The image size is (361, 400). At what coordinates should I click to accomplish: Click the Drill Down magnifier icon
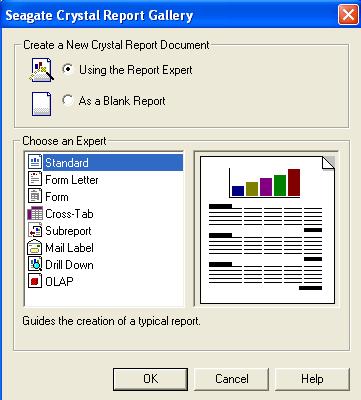[x=35, y=264]
